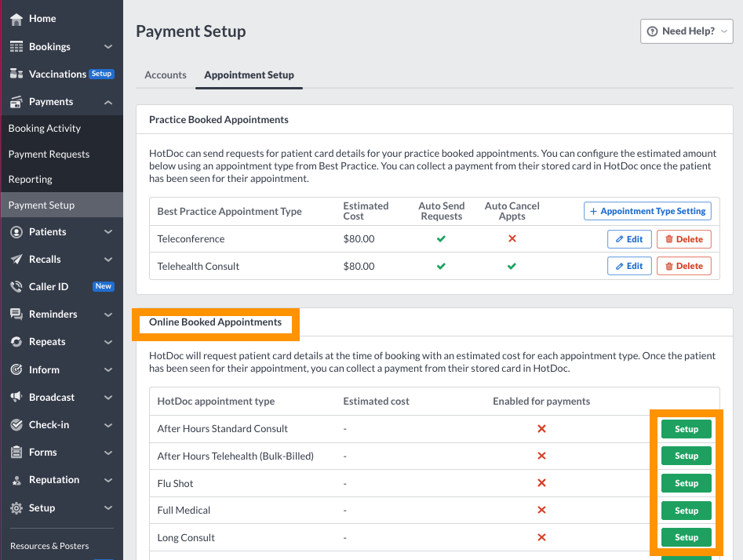Open Booking Activity in the sidebar
The image size is (743, 560).
tap(45, 129)
